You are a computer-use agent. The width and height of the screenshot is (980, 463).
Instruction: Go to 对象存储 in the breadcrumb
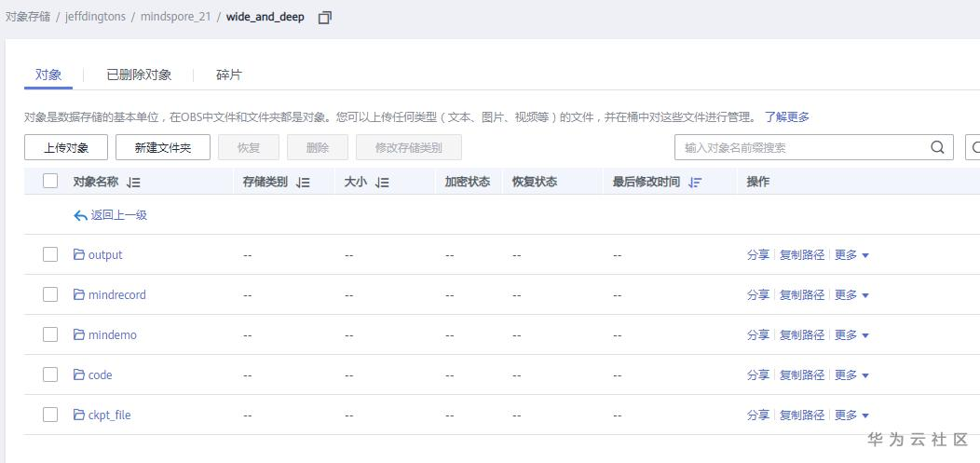28,17
